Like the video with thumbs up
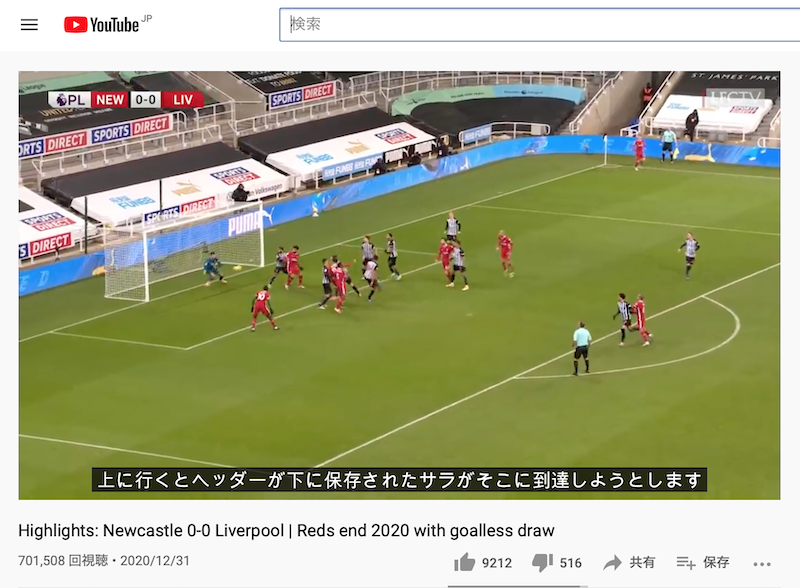Viewport: 800px width, 588px height. click(x=464, y=562)
